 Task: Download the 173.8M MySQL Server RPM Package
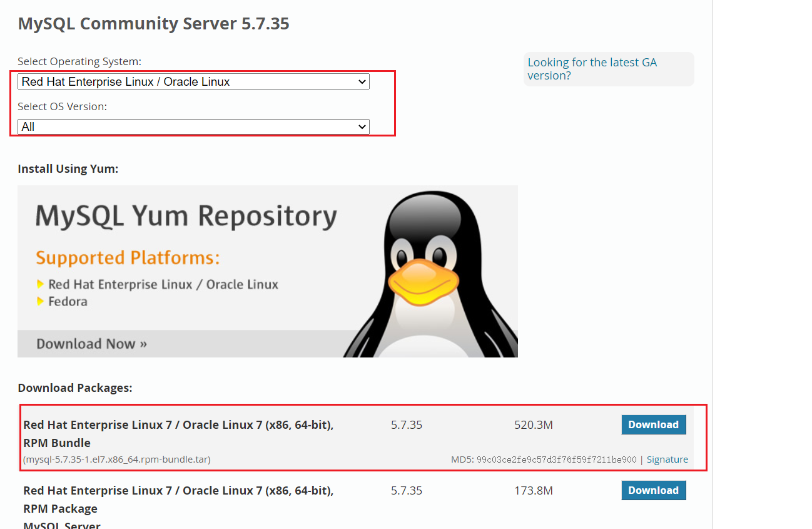[x=654, y=490]
